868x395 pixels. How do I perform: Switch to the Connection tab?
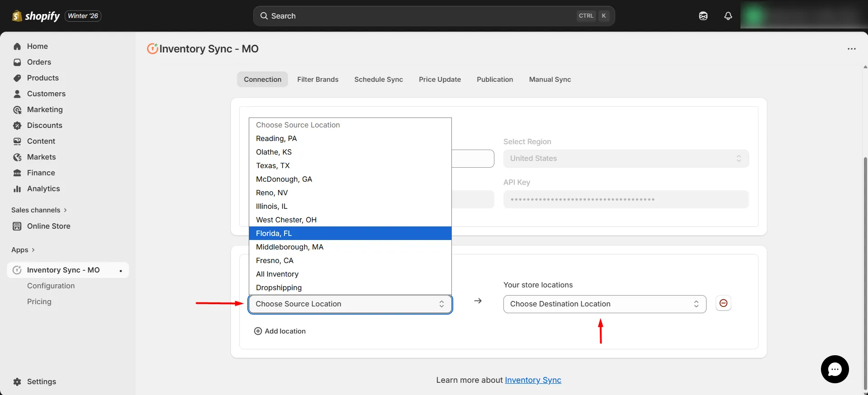pyautogui.click(x=262, y=79)
